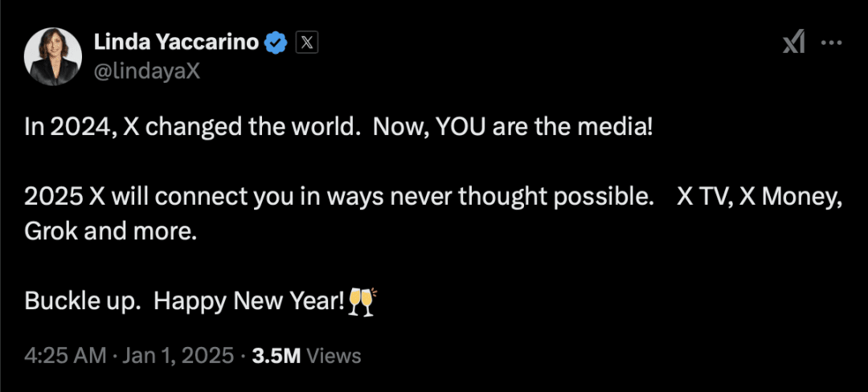Click the blue verified checkmark badge
868x392 pixels.
point(276,43)
